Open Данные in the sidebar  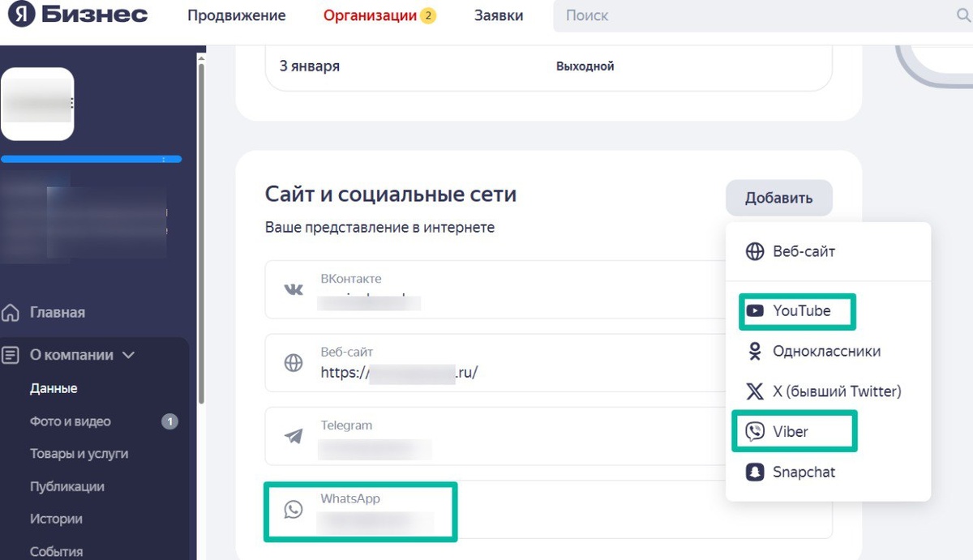point(54,388)
